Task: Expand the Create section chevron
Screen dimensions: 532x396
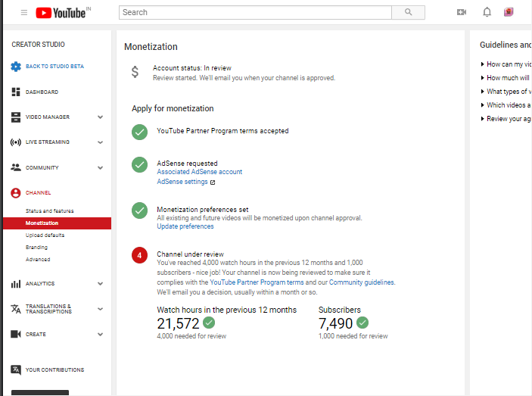Action: point(100,334)
